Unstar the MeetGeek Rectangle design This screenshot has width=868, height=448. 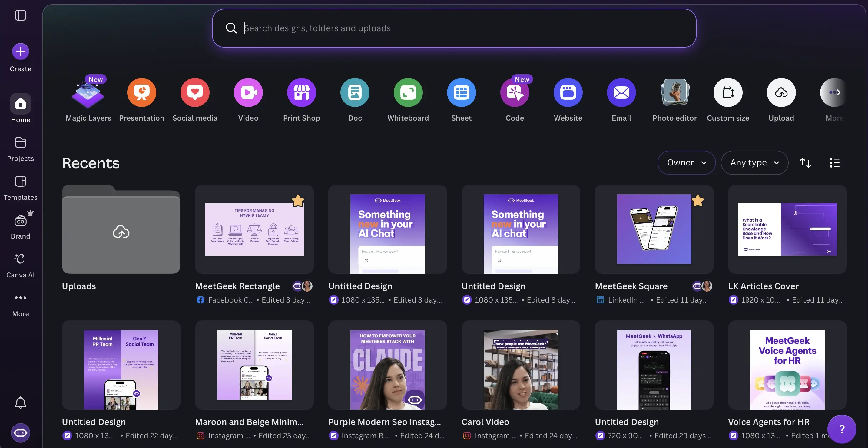pyautogui.click(x=298, y=201)
